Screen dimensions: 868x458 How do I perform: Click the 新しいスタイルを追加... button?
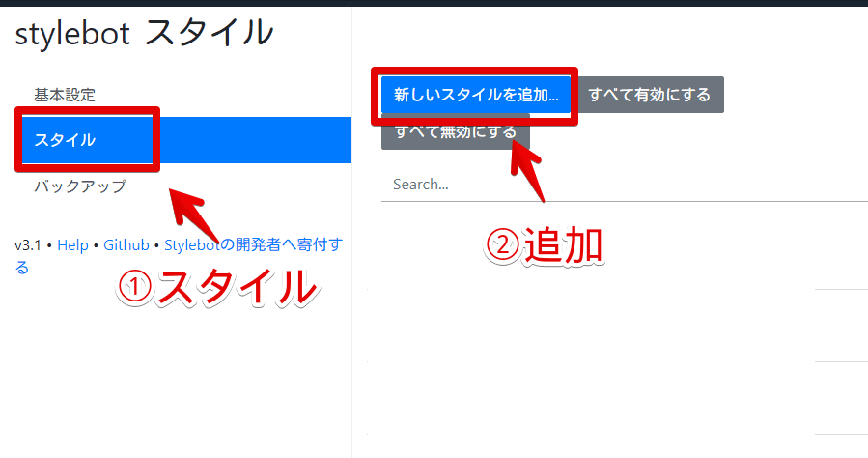(x=476, y=95)
